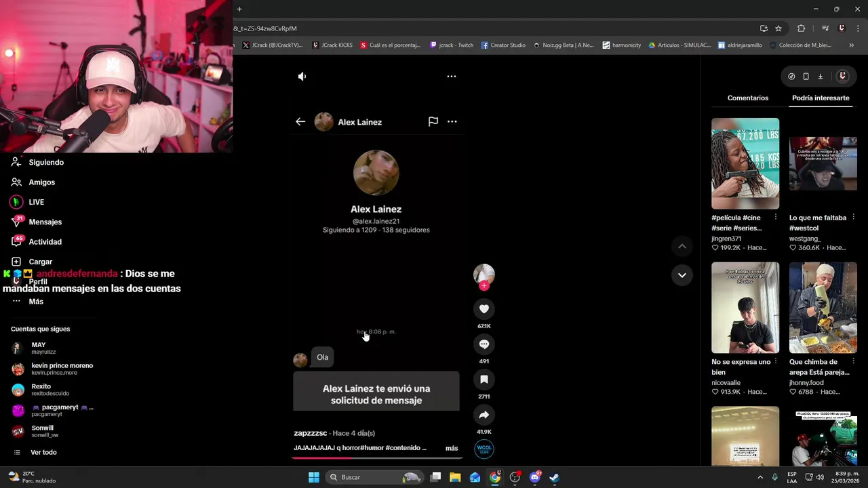Go to next video with down chevron
This screenshot has height=488, width=868.
click(x=682, y=275)
